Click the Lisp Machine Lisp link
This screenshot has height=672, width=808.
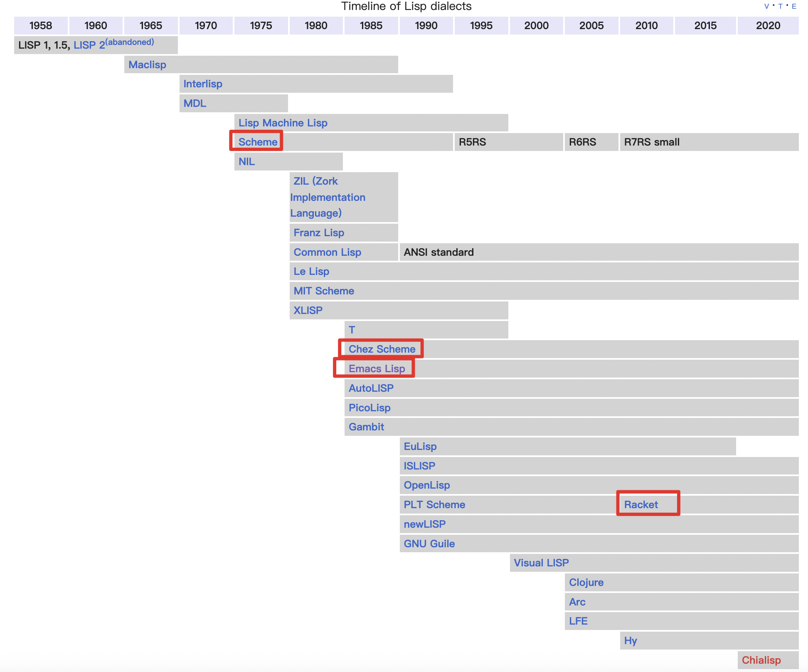[283, 123]
